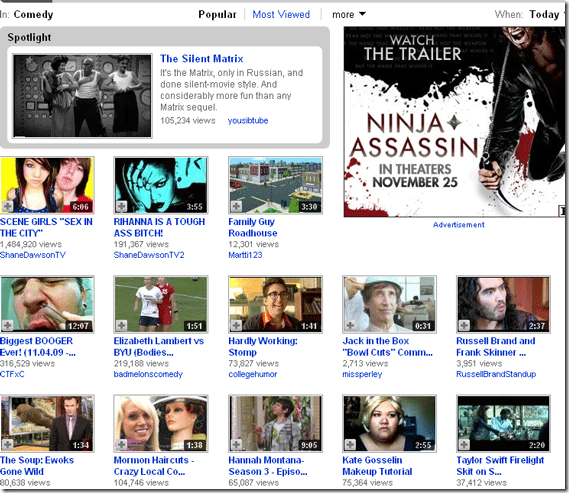Play the Mormon Haircuts 1:38 thumbnail

161,423
